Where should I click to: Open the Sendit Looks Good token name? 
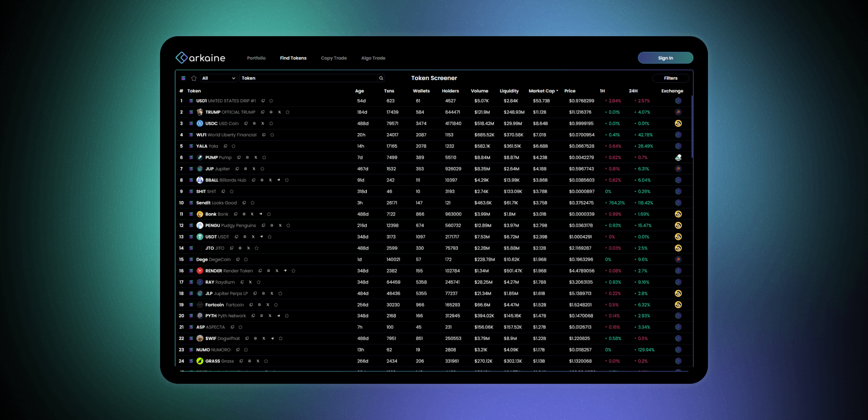tap(217, 203)
